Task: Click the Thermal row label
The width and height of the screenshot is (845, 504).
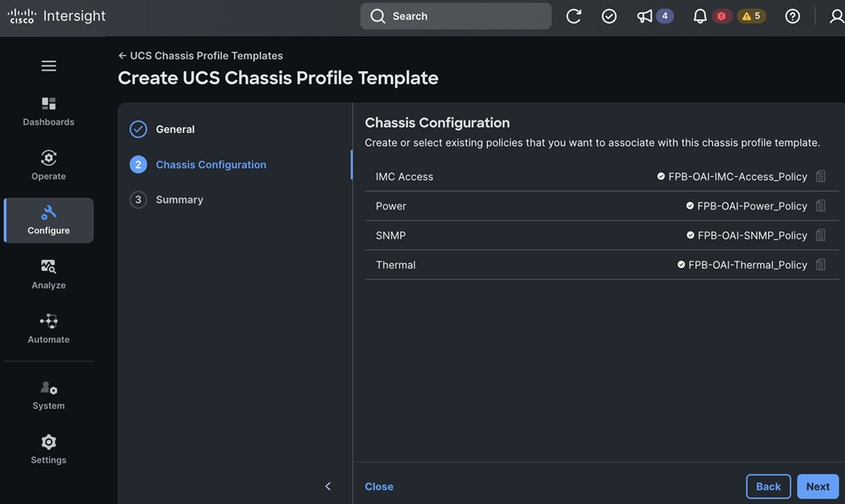Action: 396,265
